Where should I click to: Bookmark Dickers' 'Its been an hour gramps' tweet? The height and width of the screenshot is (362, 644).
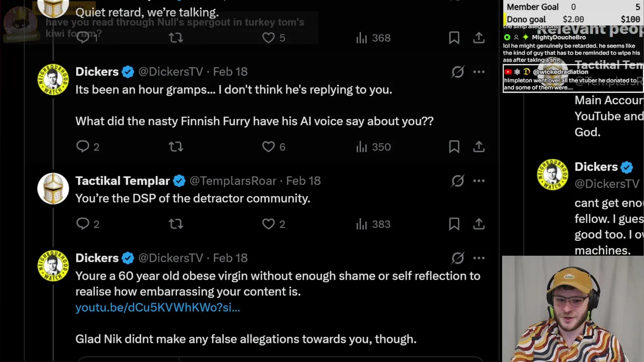tap(454, 146)
